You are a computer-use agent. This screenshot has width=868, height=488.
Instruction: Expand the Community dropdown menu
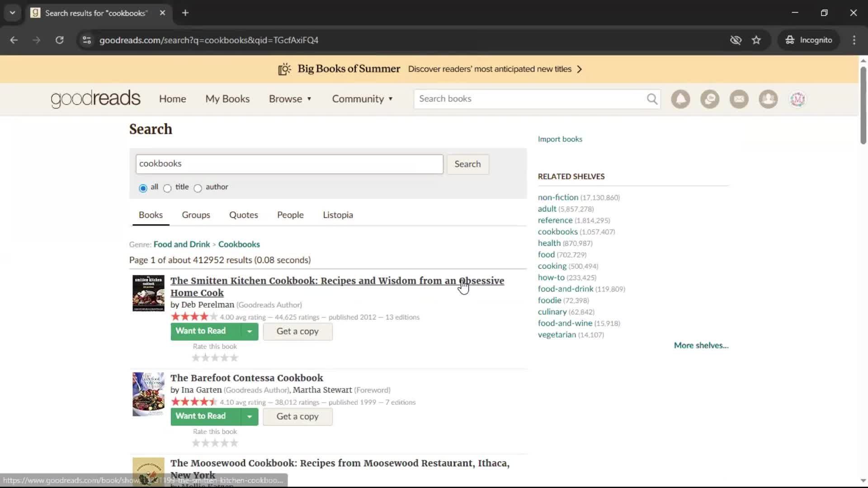tap(363, 99)
